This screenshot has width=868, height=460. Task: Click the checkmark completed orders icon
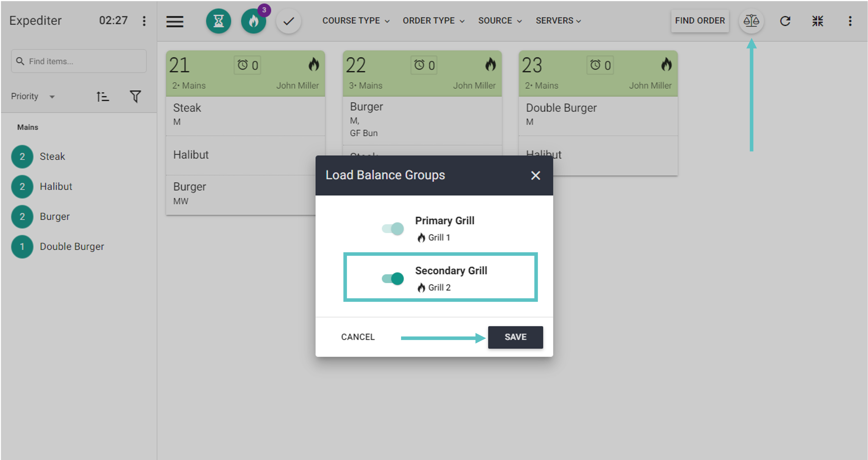pyautogui.click(x=288, y=21)
